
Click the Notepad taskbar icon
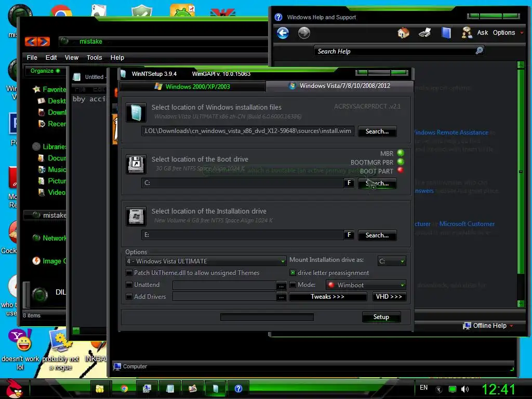tap(170, 389)
